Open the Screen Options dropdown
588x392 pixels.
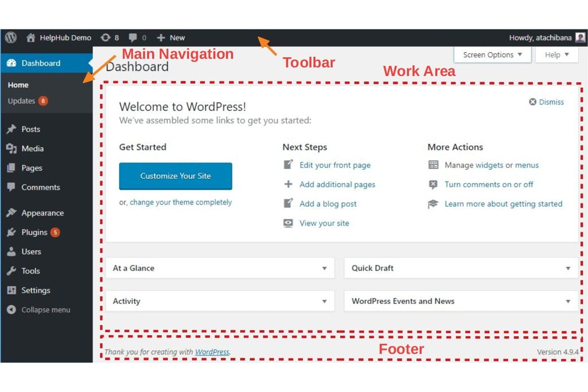(x=493, y=55)
